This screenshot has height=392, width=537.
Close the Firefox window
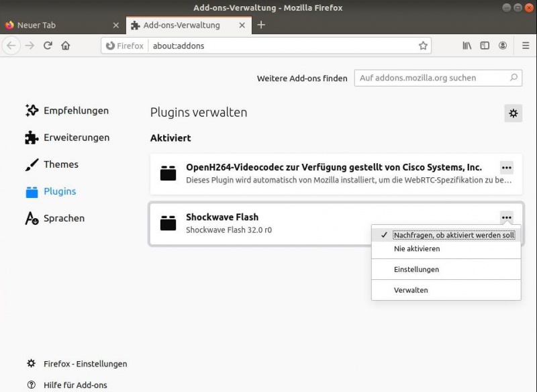point(529,7)
